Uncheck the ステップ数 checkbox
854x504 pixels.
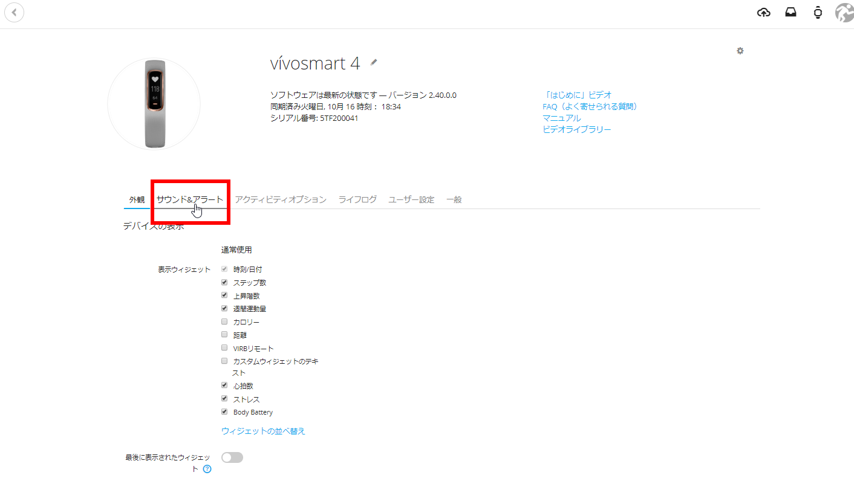(x=224, y=282)
